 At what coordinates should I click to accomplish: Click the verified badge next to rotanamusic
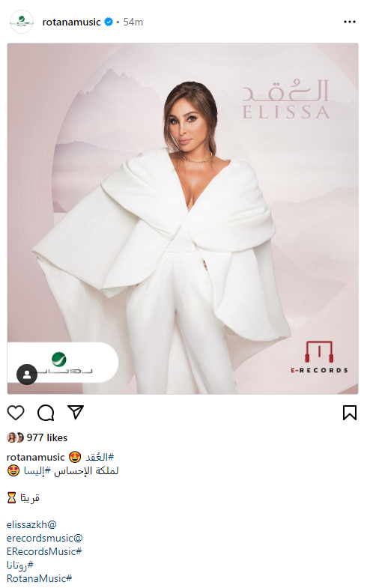(109, 22)
